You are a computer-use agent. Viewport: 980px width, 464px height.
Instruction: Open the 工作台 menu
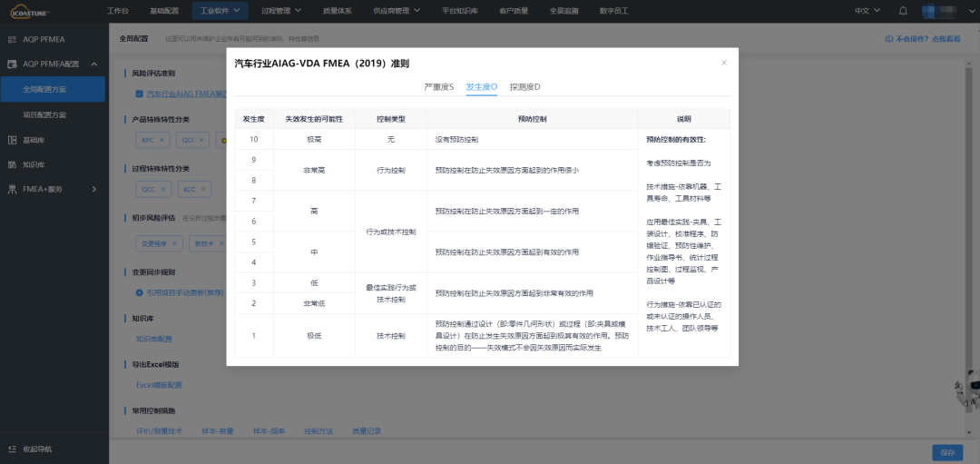click(118, 11)
